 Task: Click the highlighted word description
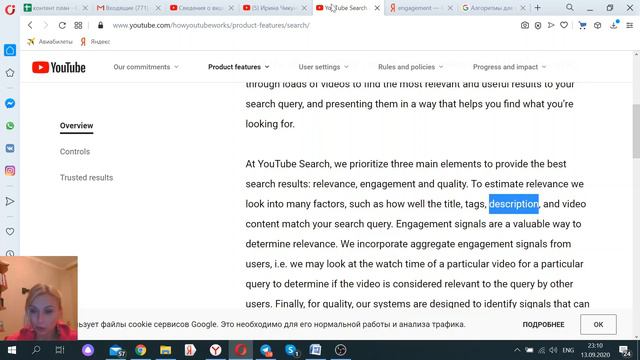(x=514, y=204)
